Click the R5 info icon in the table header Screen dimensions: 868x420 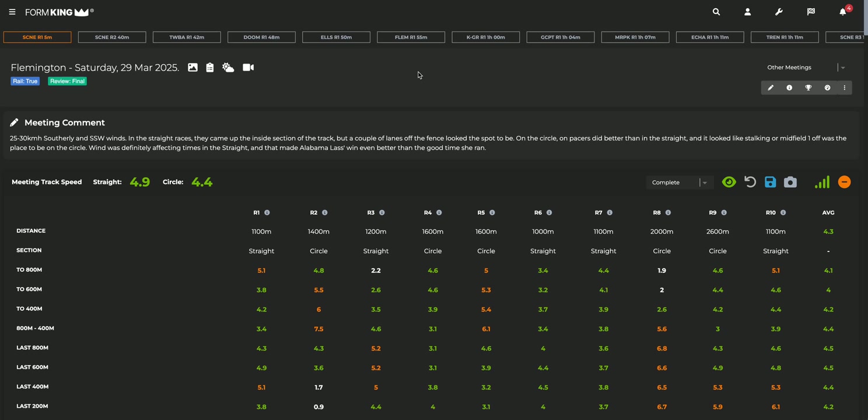(492, 212)
